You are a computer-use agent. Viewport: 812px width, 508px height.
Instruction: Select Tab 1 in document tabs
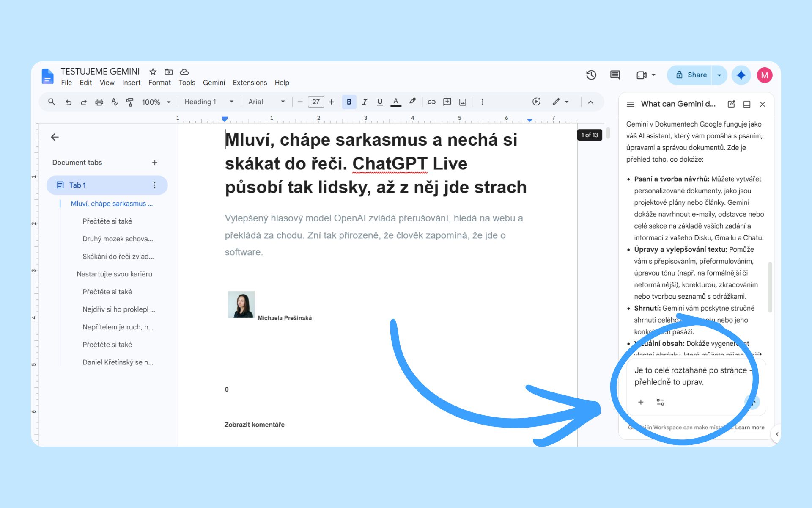tap(107, 185)
